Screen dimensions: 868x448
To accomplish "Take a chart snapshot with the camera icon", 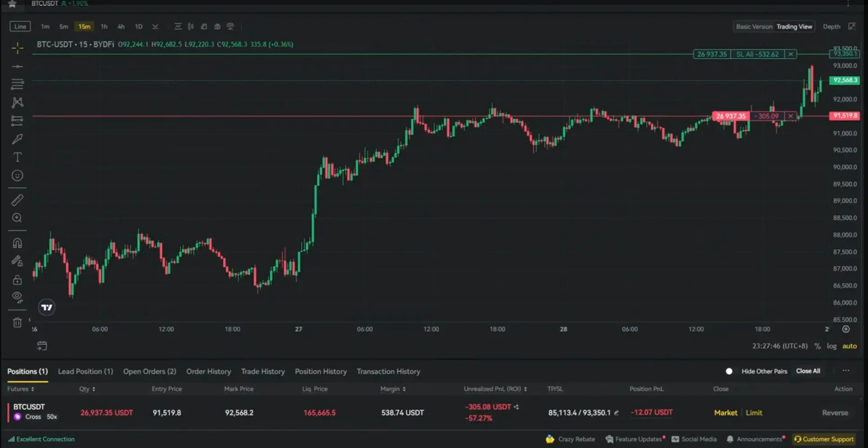I will pos(217,26).
